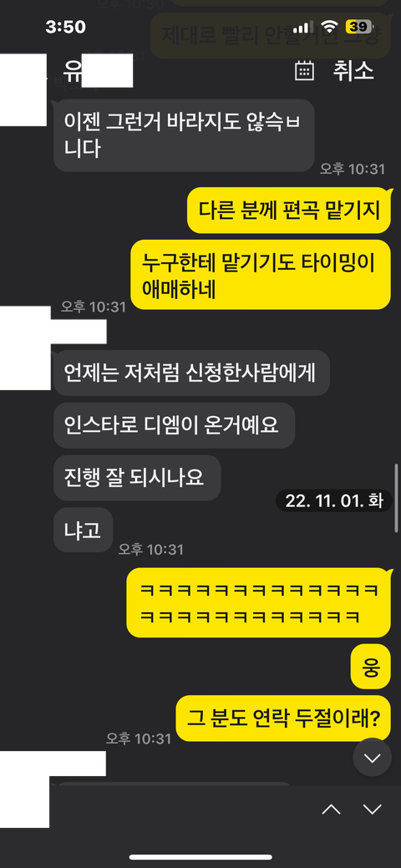
Task: Select the message 그 분도 연락 두절이래?
Action: 283,718
